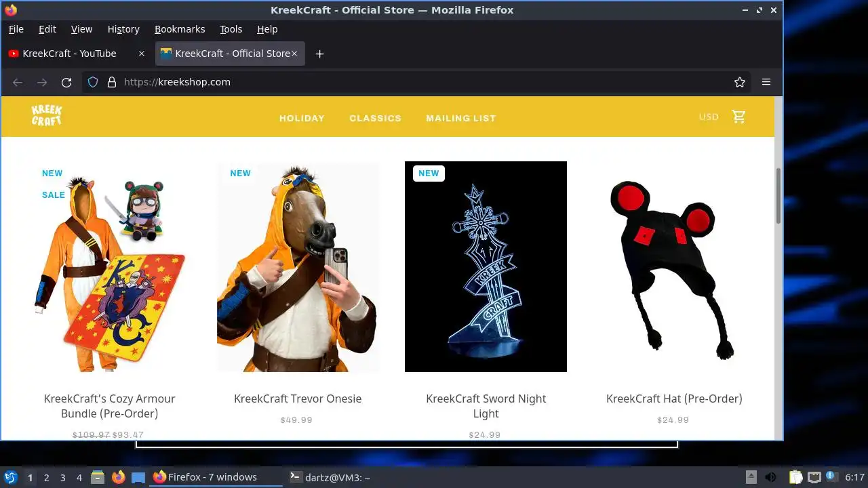Open the MAILING LIST page

(x=461, y=118)
